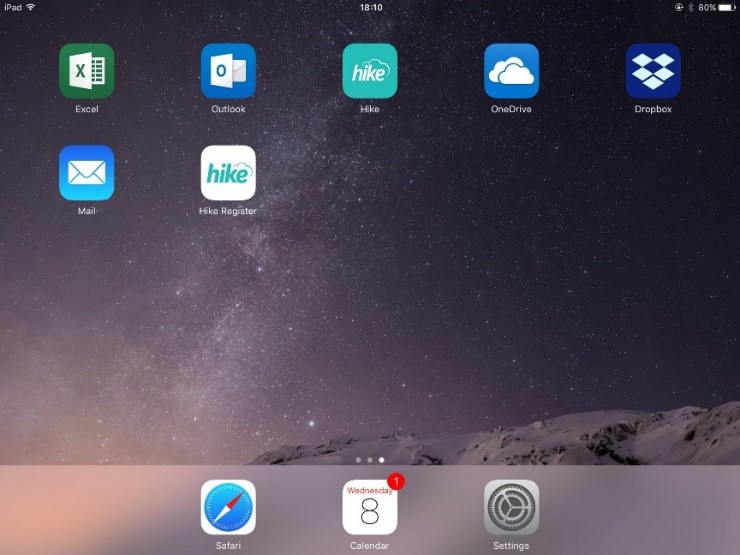Tap the Safari label in dock
This screenshot has width=740, height=555.
[x=228, y=546]
